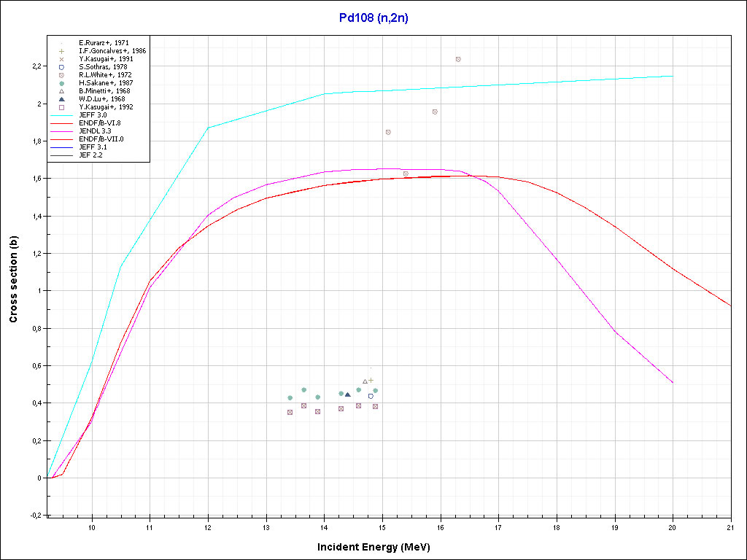Click the W.D.Lu 1968 filled triangle icon

(62, 99)
